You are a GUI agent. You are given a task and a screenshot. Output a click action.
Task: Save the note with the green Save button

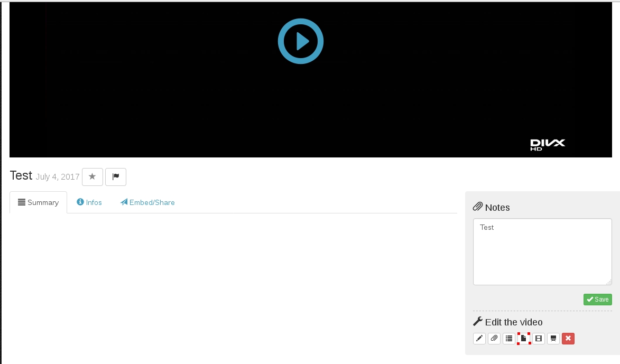597,300
